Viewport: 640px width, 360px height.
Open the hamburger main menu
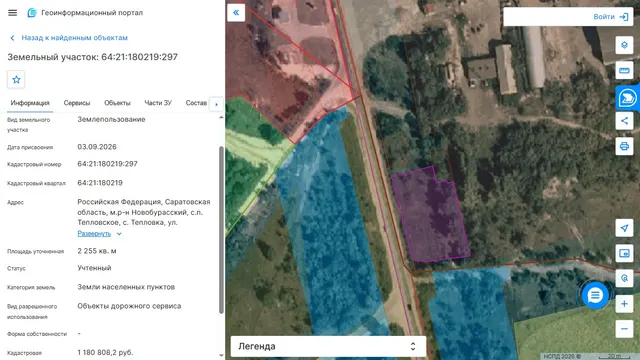point(12,13)
